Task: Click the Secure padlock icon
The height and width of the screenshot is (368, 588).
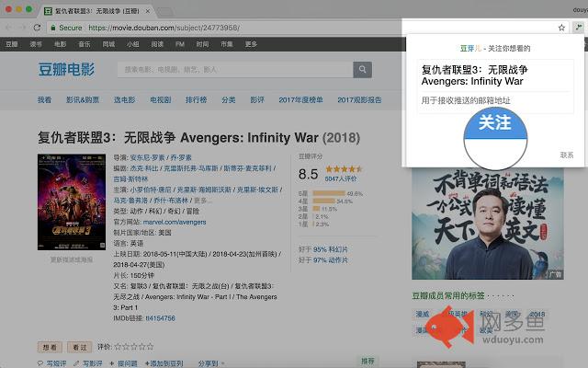Action: (x=53, y=28)
